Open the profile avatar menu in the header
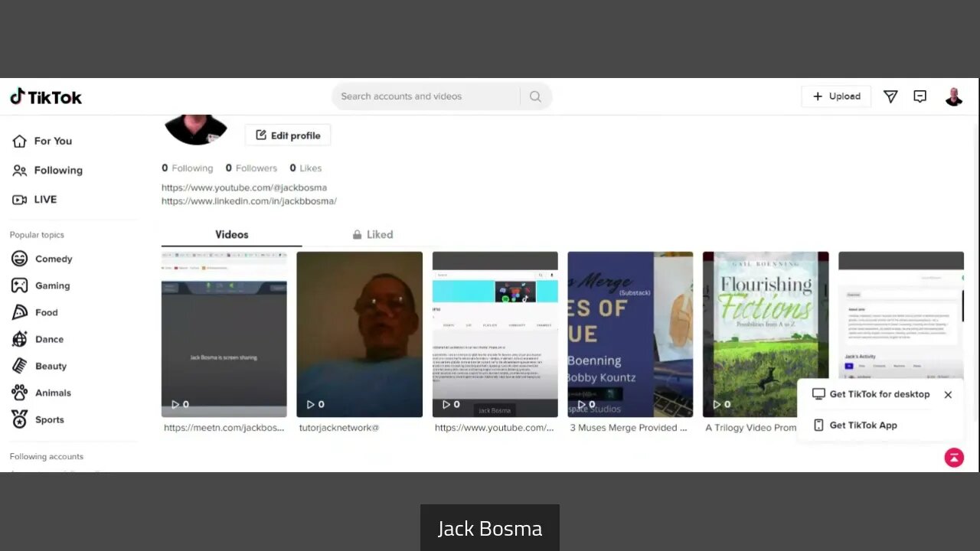980x551 pixels. pyautogui.click(x=953, y=96)
